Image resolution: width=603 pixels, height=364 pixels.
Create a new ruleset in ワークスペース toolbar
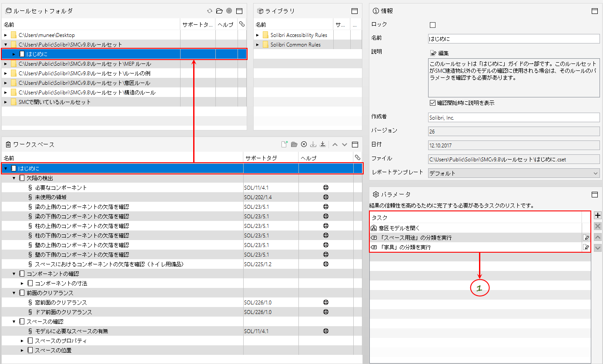[x=285, y=144]
